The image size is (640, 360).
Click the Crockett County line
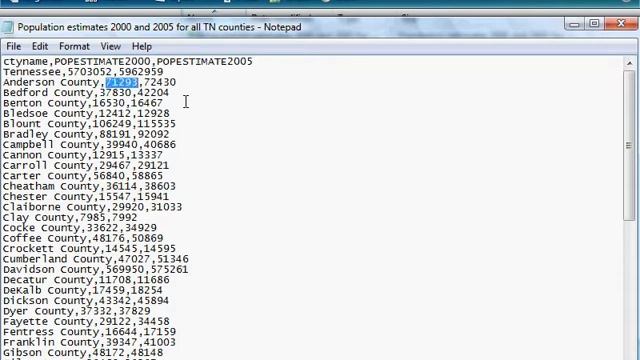[89, 249]
